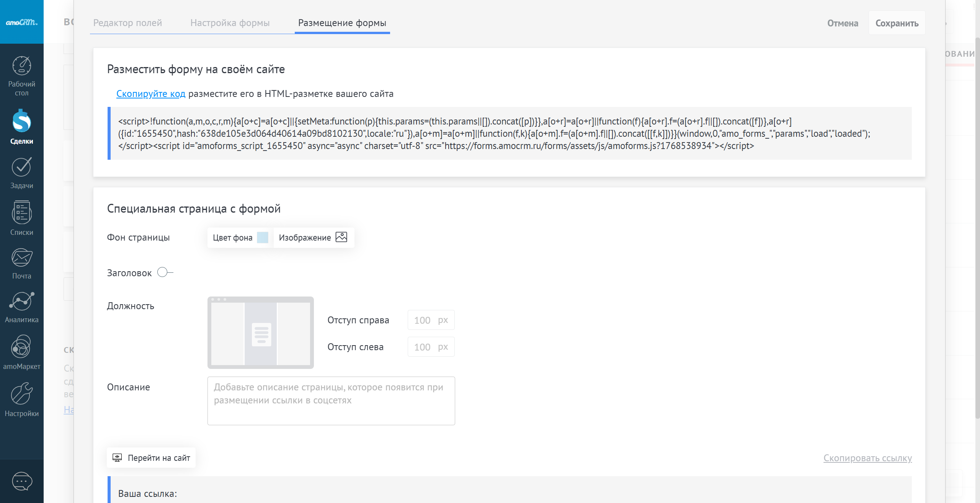Open the Задачи checkmark icon
Image resolution: width=980 pixels, height=503 pixels.
coord(21,167)
